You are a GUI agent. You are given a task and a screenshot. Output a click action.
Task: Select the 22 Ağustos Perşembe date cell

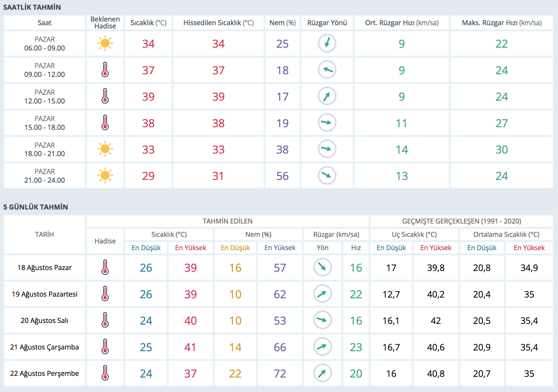click(x=44, y=373)
